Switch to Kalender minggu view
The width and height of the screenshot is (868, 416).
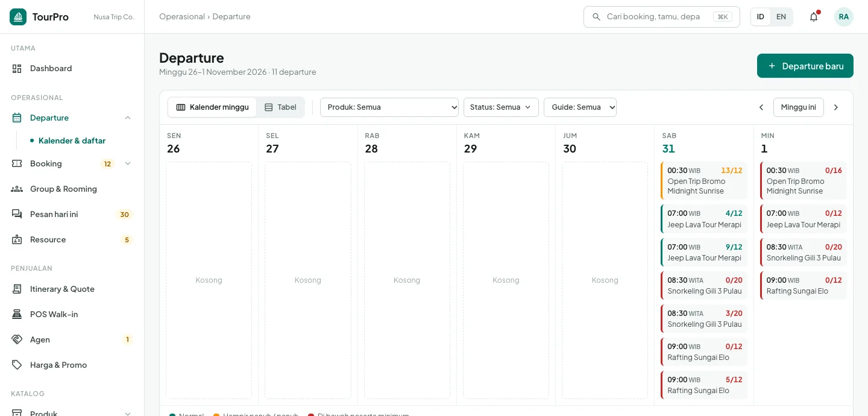coord(212,107)
